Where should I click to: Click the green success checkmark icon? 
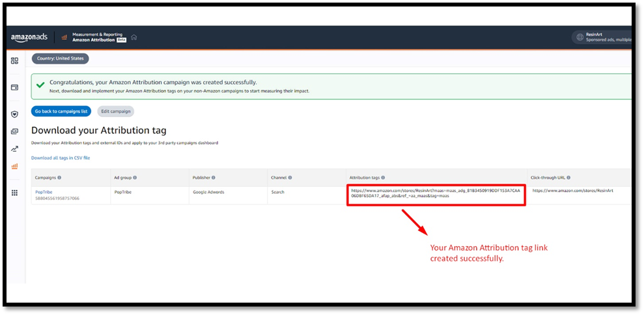tap(40, 85)
